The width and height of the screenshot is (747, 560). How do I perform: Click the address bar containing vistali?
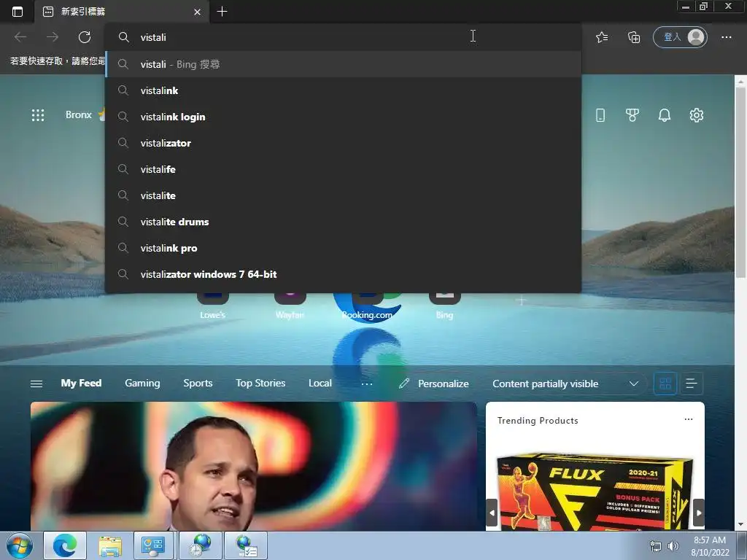point(343,37)
